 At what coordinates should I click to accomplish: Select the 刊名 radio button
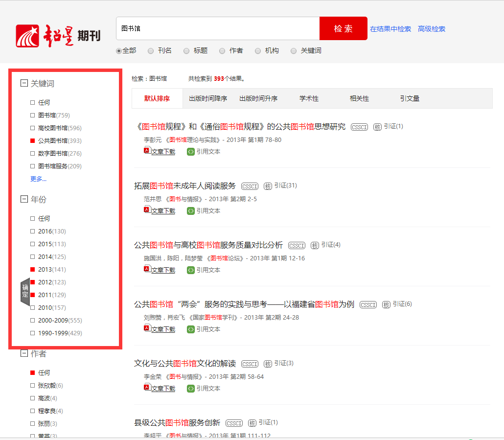tap(151, 51)
